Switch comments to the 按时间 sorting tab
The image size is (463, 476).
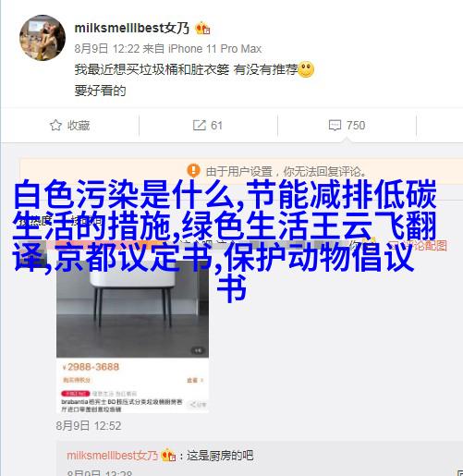tap(86, 221)
